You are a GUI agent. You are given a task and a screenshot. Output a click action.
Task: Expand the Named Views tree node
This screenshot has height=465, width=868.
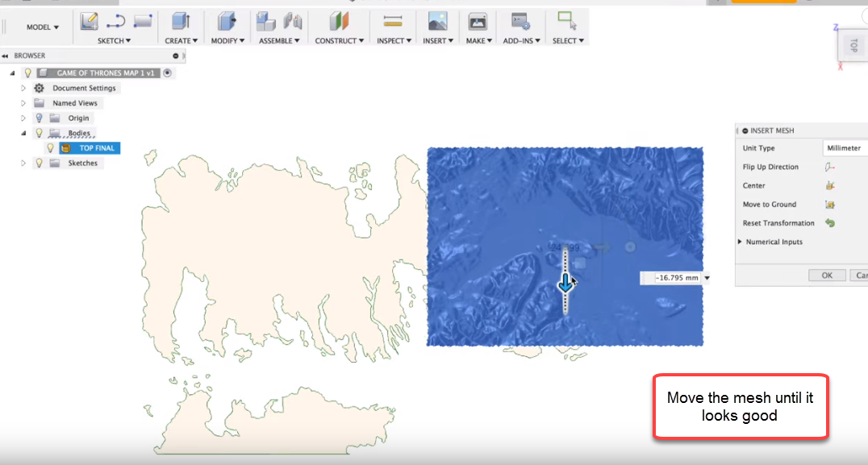(x=23, y=103)
